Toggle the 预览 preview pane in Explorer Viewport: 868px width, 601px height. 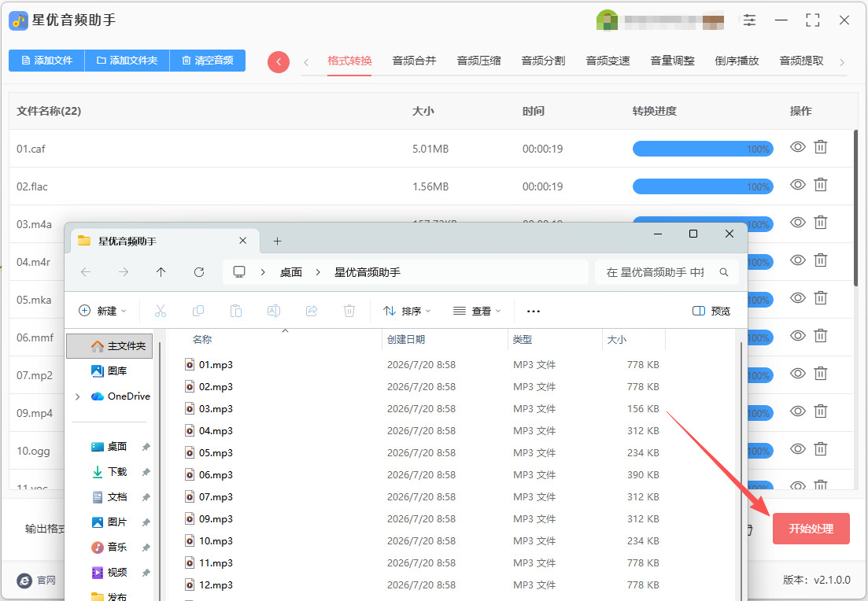711,311
